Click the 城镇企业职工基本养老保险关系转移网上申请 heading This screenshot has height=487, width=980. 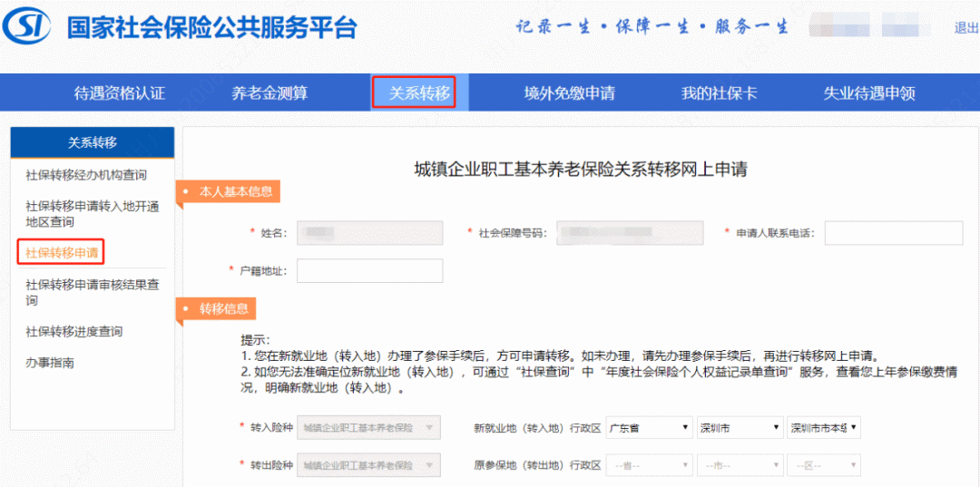[x=582, y=170]
